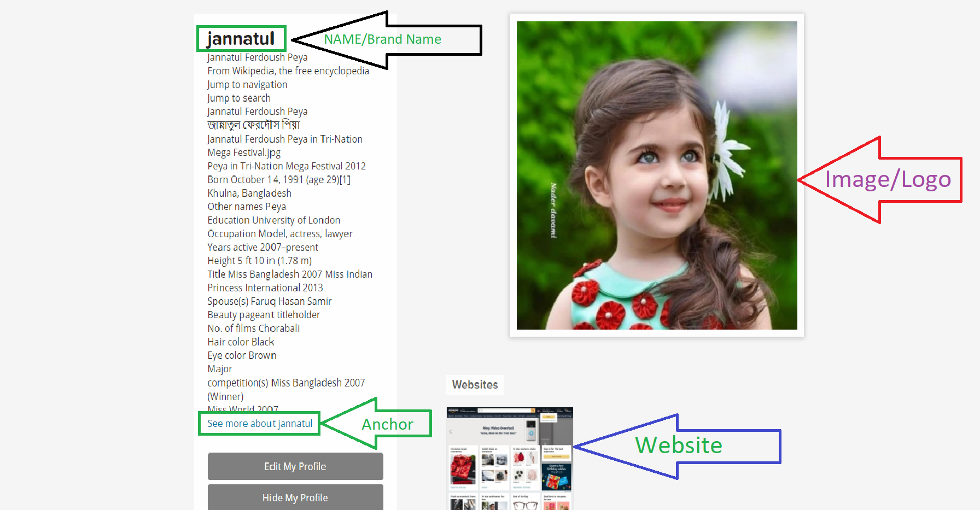
Task: Click the Edit My Profile button
Action: pos(295,466)
